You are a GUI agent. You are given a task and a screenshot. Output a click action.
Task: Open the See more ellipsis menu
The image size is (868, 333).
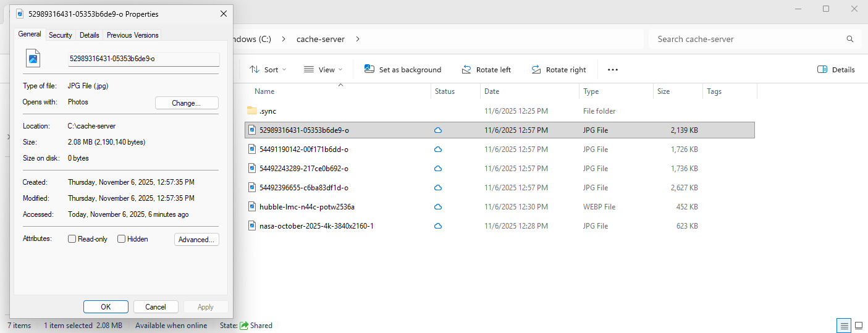coord(612,70)
